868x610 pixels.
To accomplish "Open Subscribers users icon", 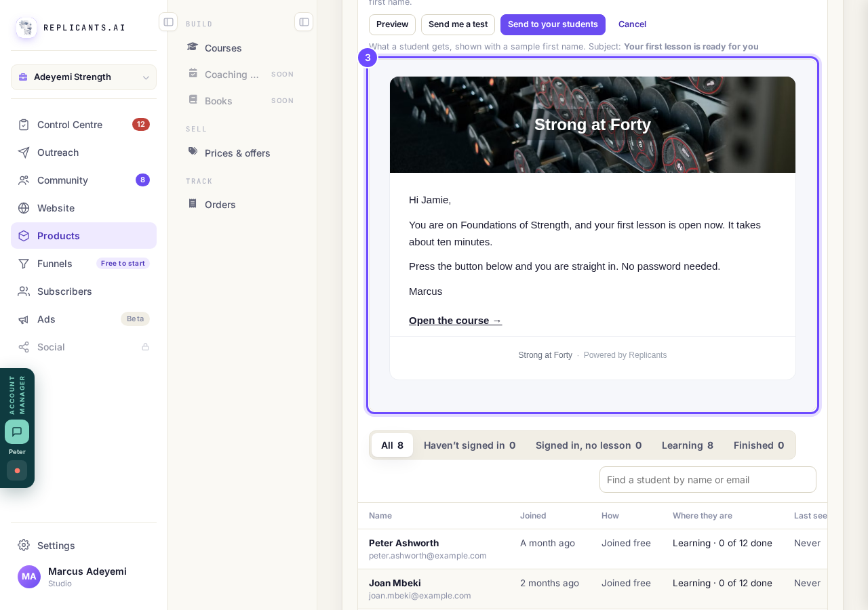I will click(x=24, y=291).
